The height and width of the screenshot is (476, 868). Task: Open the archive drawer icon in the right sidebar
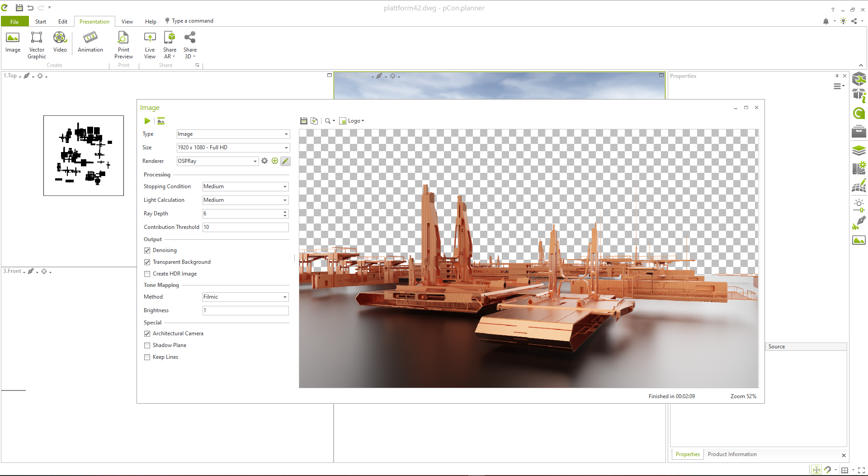tap(859, 132)
